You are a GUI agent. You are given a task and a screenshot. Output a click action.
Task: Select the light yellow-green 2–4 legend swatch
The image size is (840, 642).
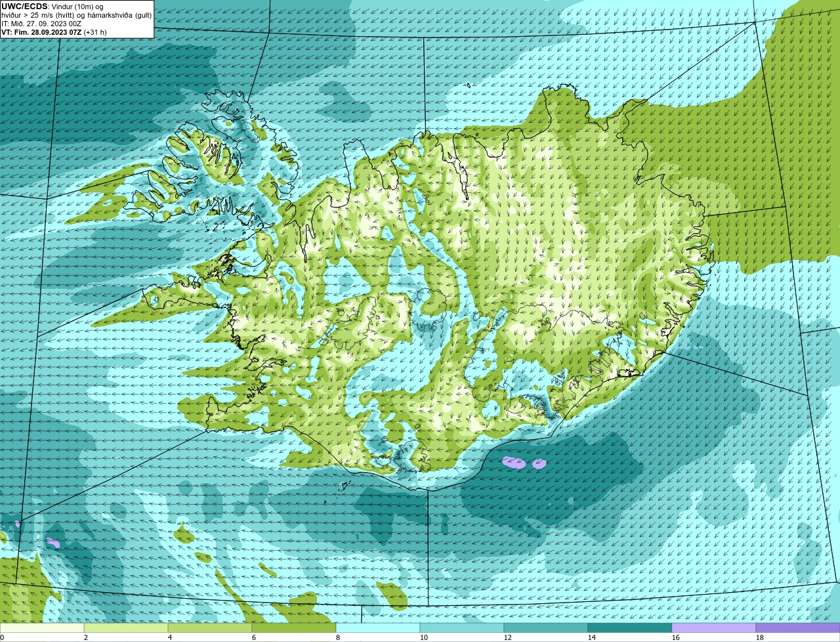coord(126,628)
